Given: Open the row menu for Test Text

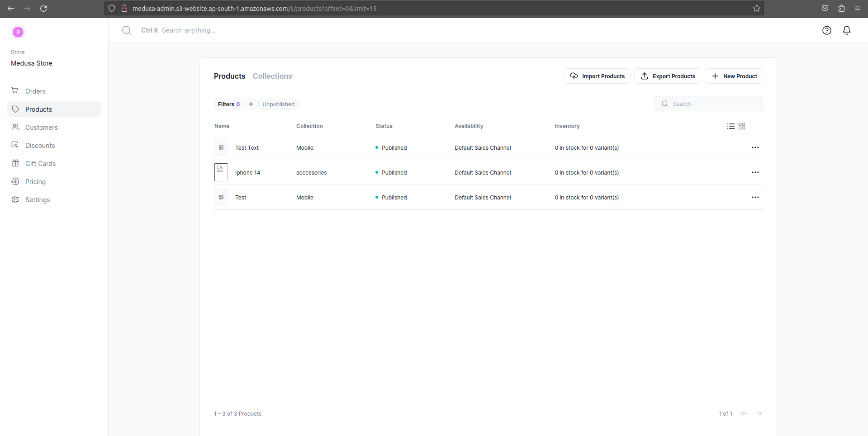Looking at the screenshot, I should click(755, 147).
